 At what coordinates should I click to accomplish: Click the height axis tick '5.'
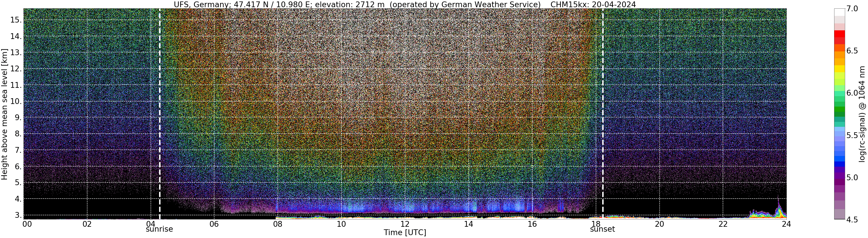click(x=18, y=183)
